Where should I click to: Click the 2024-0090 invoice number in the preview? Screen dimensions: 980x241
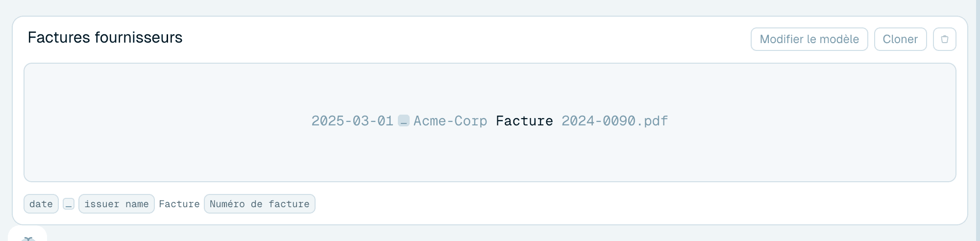(x=598, y=120)
